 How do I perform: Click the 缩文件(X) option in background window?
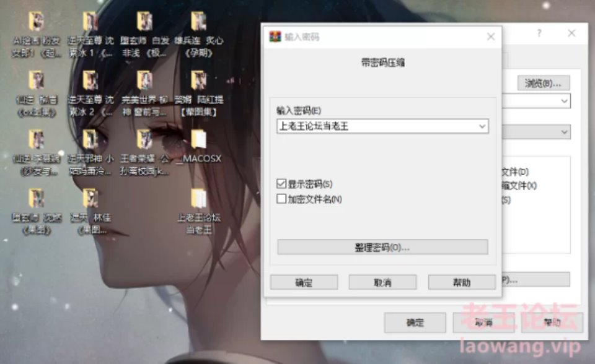click(x=519, y=186)
